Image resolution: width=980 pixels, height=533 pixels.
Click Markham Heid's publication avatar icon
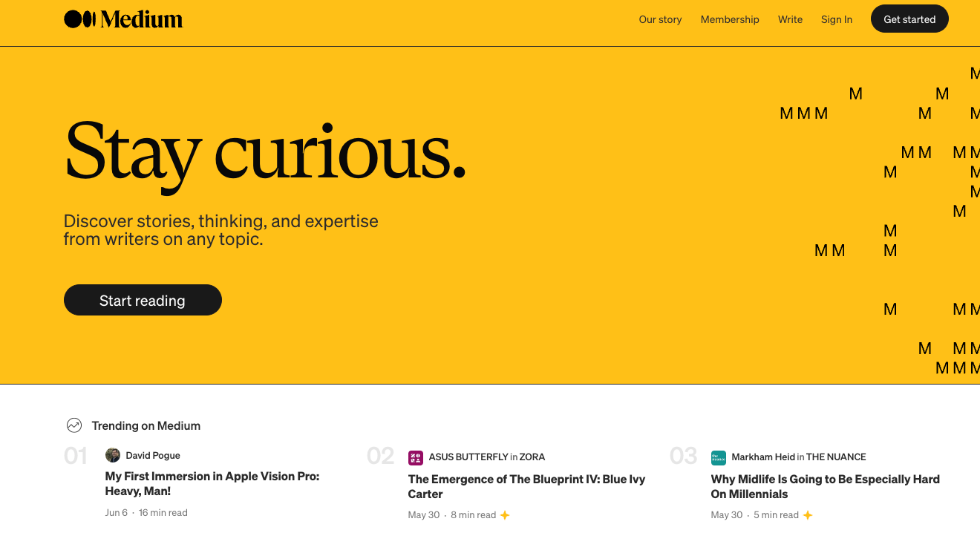718,457
